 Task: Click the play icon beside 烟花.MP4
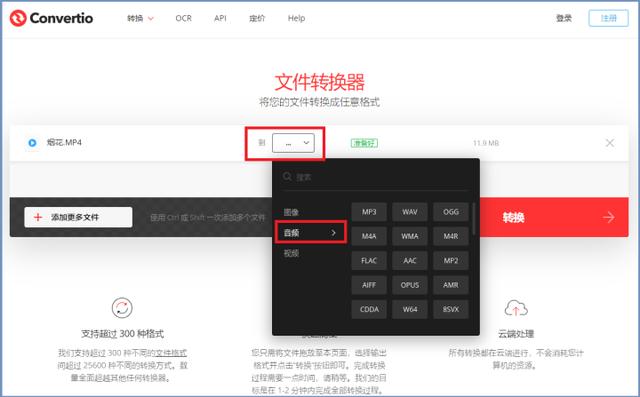coord(32,143)
